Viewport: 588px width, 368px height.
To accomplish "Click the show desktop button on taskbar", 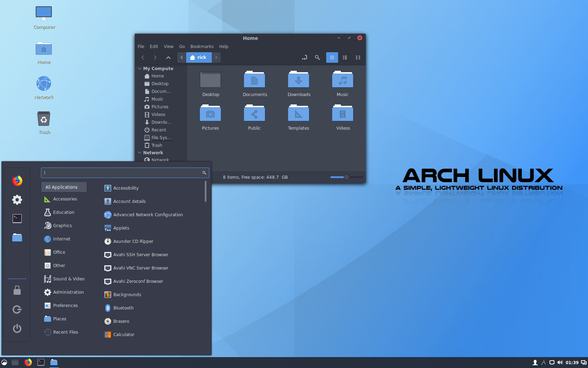I will tap(15, 362).
